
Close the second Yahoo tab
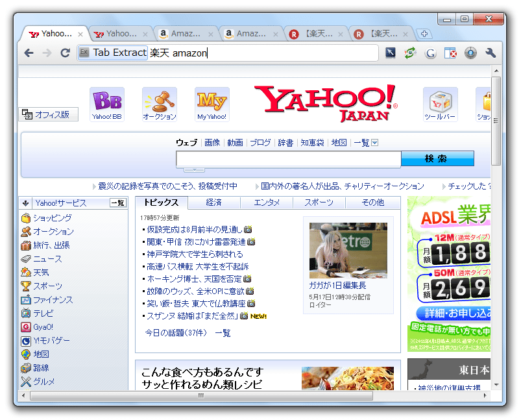point(145,34)
